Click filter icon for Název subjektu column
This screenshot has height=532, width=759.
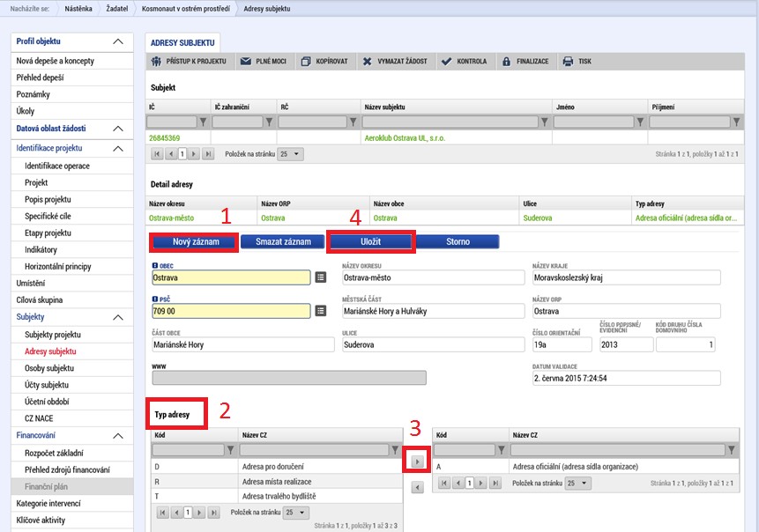[545, 122]
